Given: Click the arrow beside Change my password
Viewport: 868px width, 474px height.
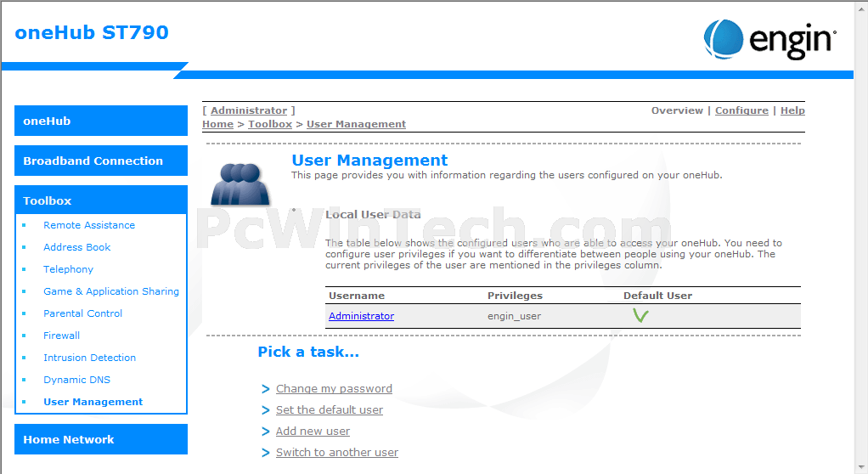Looking at the screenshot, I should click(266, 389).
